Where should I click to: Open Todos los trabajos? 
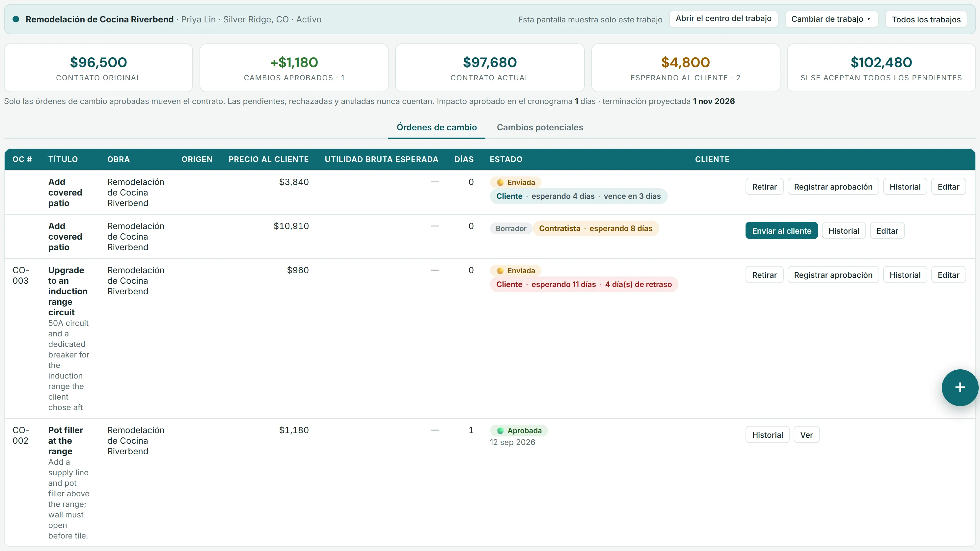point(926,19)
